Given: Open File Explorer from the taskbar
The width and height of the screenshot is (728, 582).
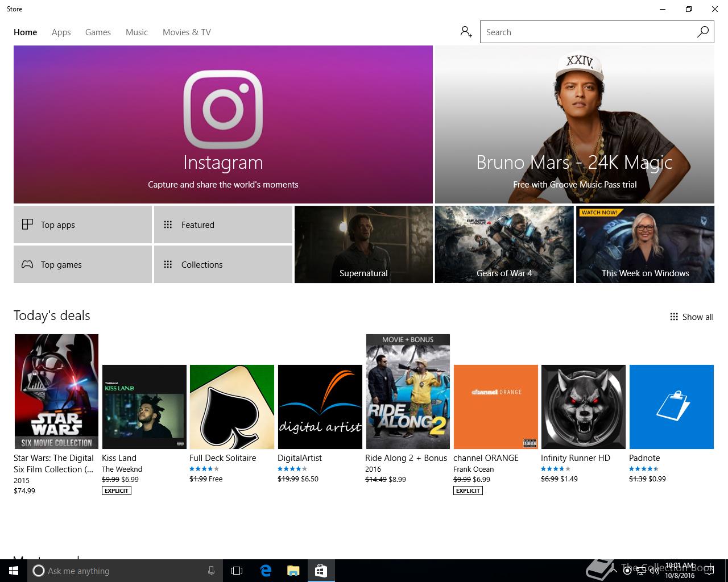Looking at the screenshot, I should click(293, 571).
